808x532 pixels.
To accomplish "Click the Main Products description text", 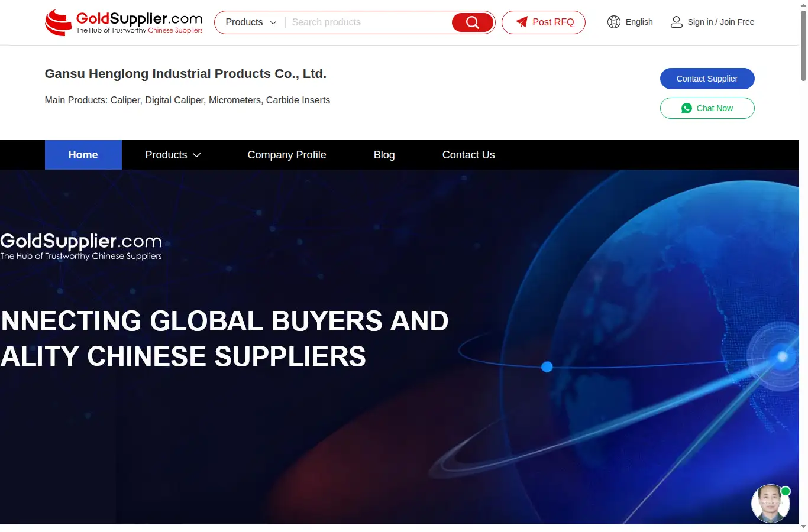I will point(188,100).
